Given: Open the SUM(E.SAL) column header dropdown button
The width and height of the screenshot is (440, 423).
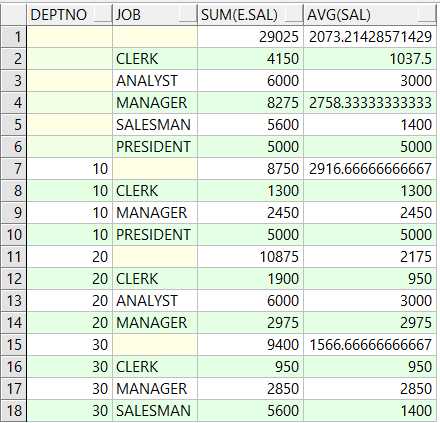Looking at the screenshot, I should click(x=293, y=15).
